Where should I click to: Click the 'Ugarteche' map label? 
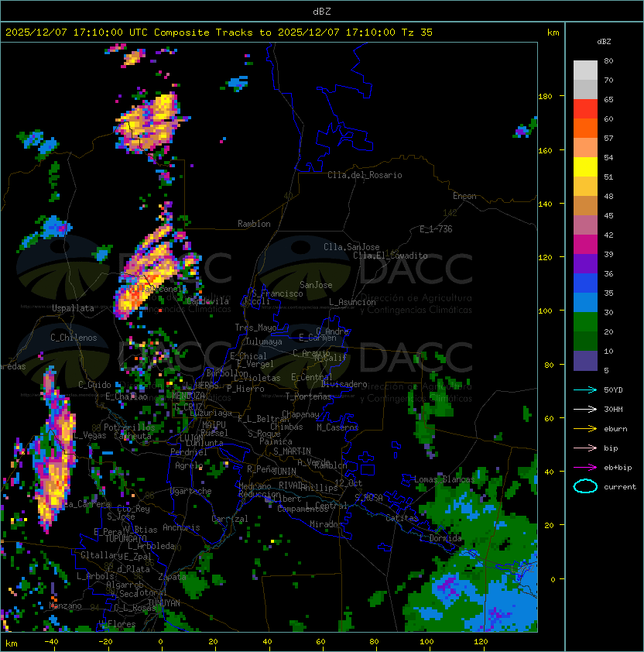(x=191, y=491)
